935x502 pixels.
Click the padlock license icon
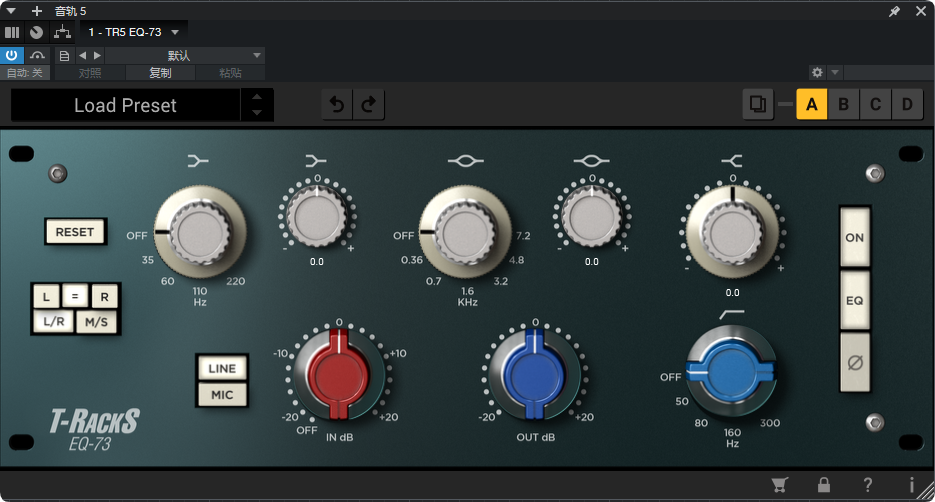click(x=823, y=485)
